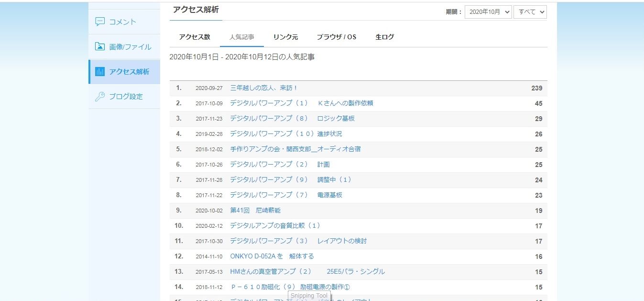Image resolution: width=644 pixels, height=301 pixels.
Task: Open ブログ設定 in the sidebar
Action: click(124, 96)
